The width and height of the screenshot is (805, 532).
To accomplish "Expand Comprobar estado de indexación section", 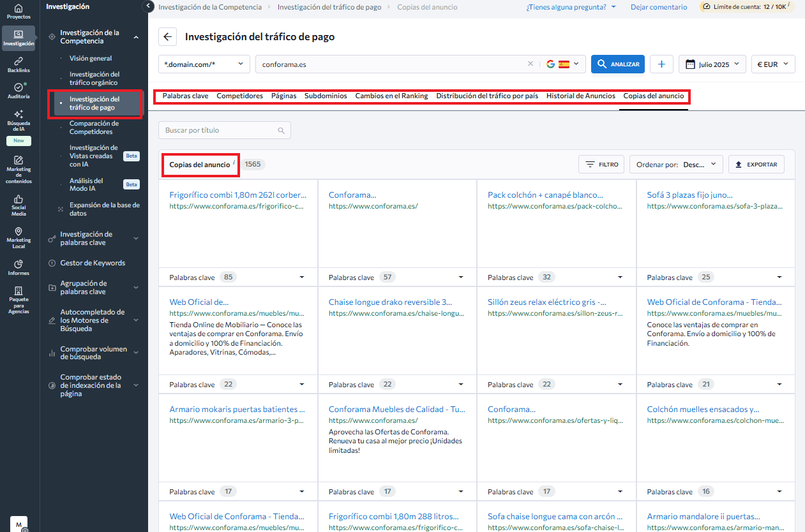I will coord(136,385).
